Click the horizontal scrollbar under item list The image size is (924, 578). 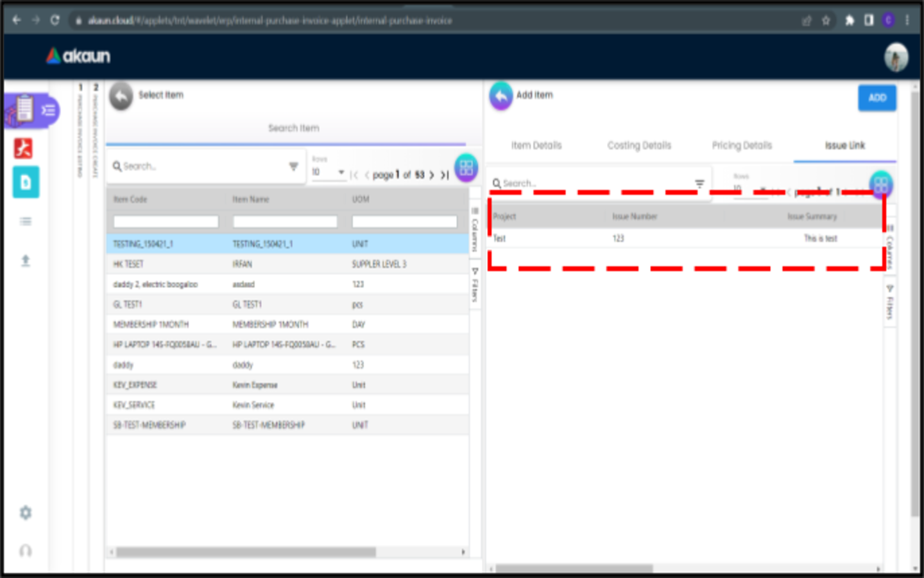pos(245,552)
